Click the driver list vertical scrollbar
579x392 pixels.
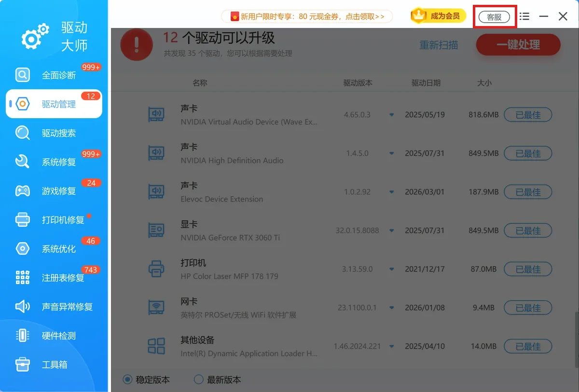(576, 341)
